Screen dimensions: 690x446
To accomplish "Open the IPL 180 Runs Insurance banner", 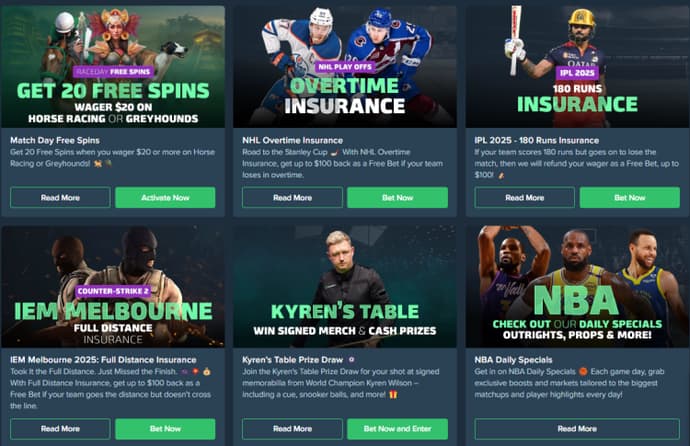I will point(577,66).
